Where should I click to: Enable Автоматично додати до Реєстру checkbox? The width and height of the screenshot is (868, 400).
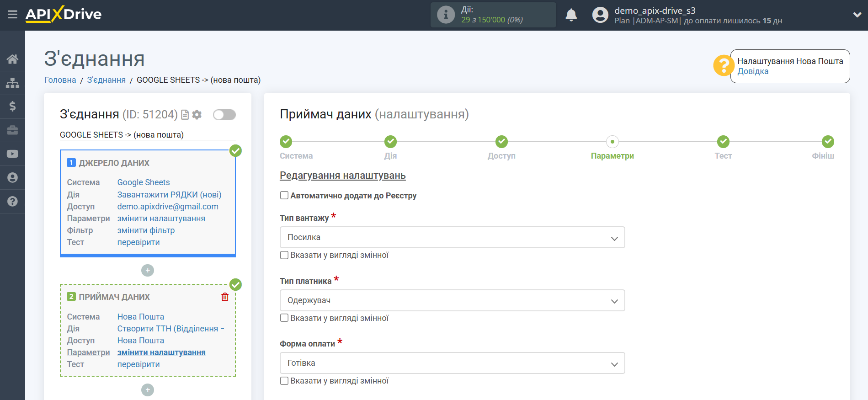tap(284, 195)
